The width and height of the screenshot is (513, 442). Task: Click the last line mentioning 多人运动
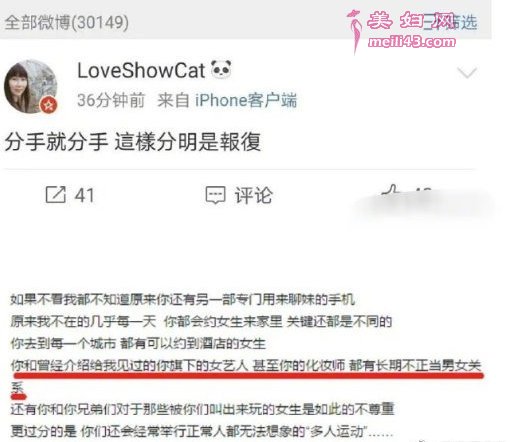(202, 431)
